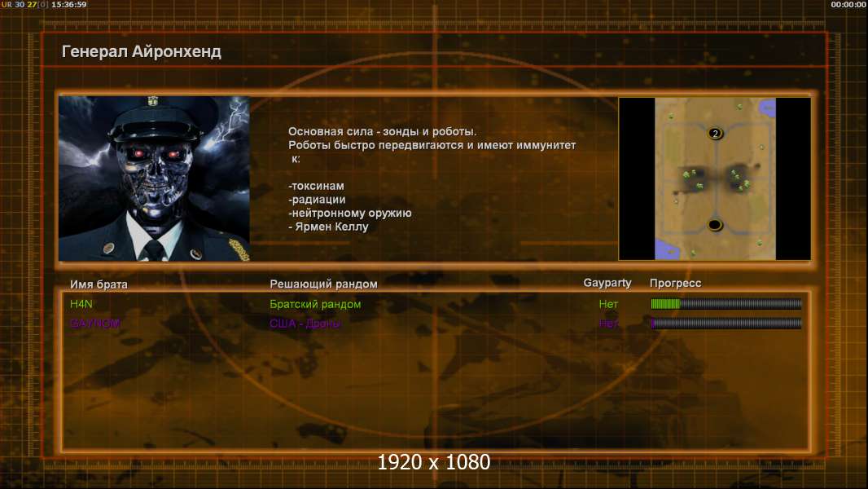
Task: Click the line '- Ярмен Келлу'
Action: (x=328, y=227)
